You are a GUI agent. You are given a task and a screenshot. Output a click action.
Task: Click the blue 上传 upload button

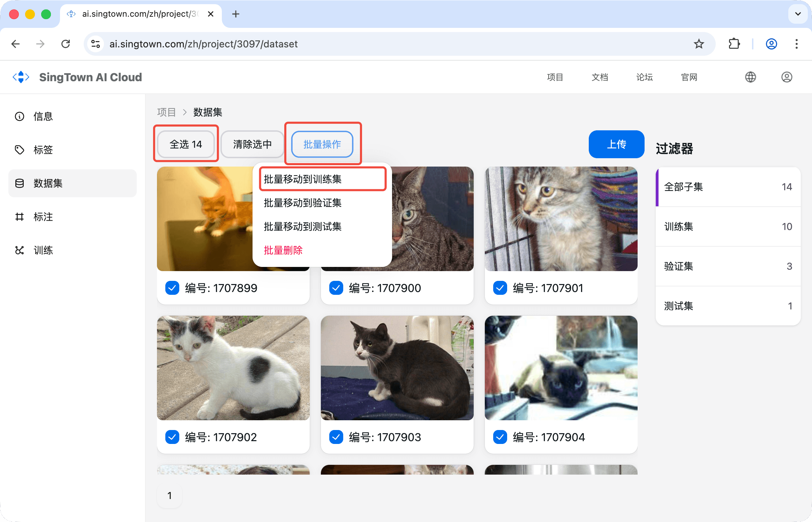[x=616, y=144]
